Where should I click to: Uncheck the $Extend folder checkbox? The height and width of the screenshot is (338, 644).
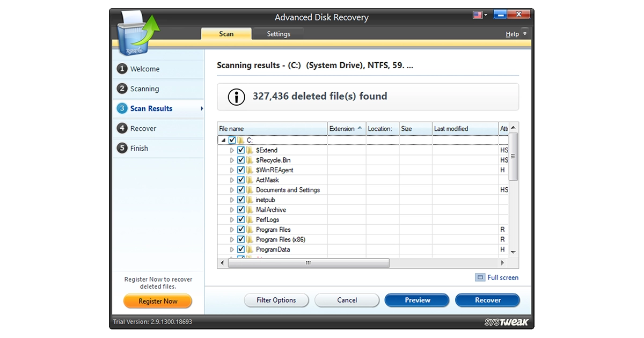pos(241,150)
